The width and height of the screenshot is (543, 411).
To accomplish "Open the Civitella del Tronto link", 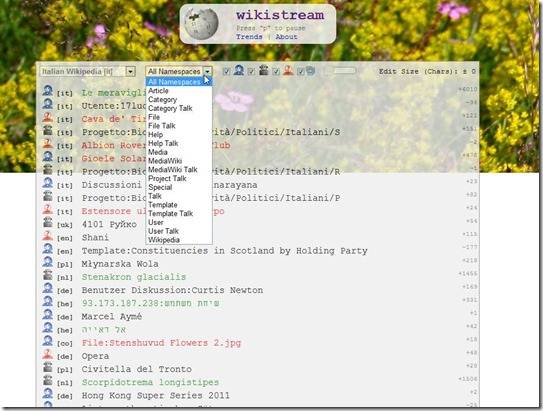I will click(136, 369).
